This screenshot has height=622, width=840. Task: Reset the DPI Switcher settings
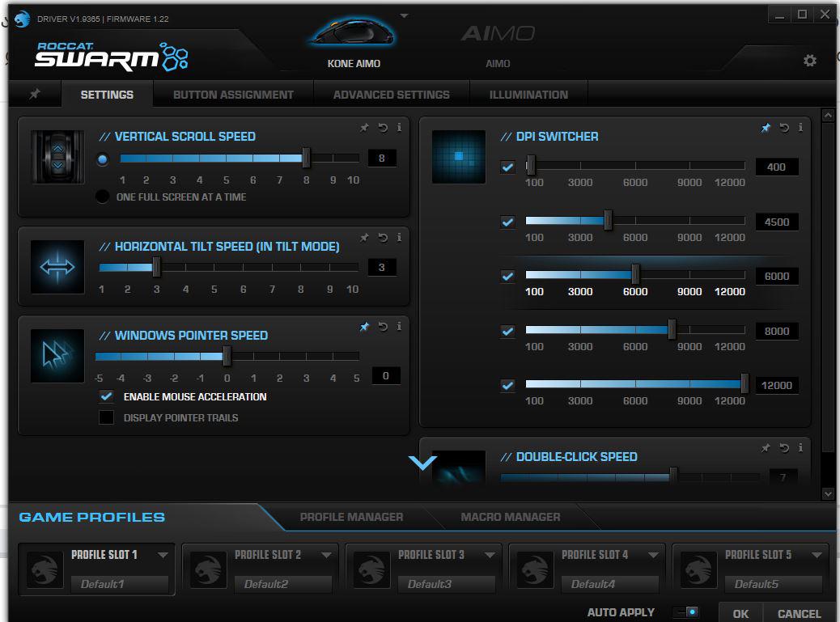pyautogui.click(x=783, y=128)
